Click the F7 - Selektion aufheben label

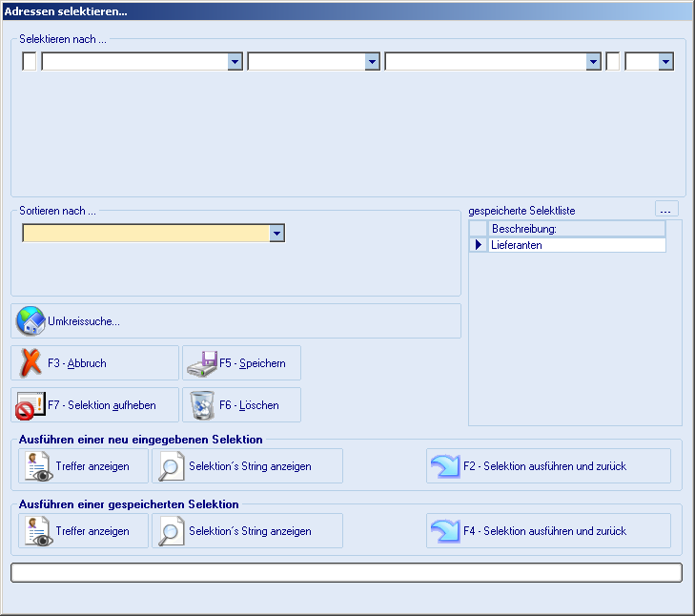(102, 405)
